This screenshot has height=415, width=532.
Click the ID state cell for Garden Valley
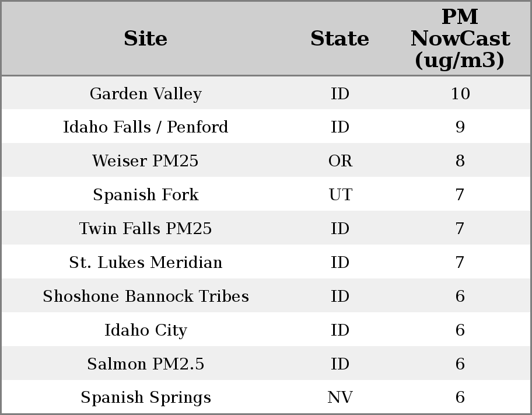[340, 94]
